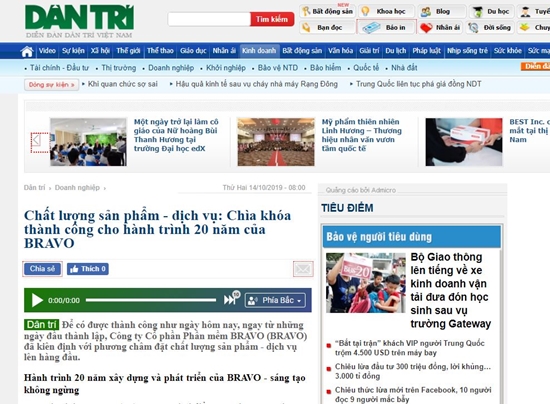The height and width of the screenshot is (404, 550).
Task: Open Bạn đọc icon shortcut
Action: (x=328, y=27)
